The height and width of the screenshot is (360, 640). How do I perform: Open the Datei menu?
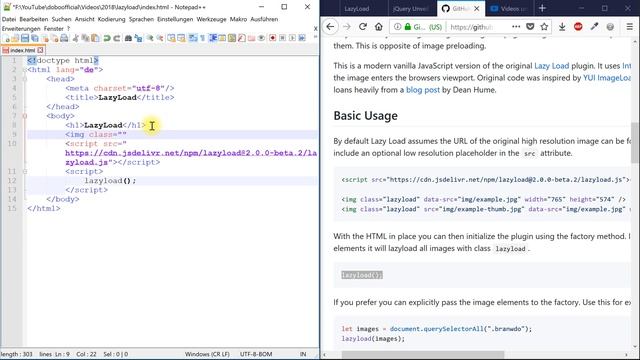pyautogui.click(x=9, y=19)
